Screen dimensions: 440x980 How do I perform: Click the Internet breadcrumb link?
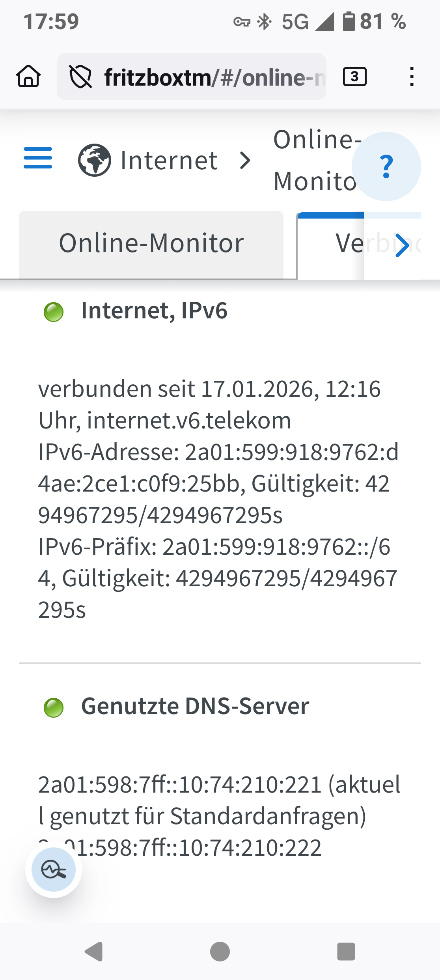click(169, 161)
